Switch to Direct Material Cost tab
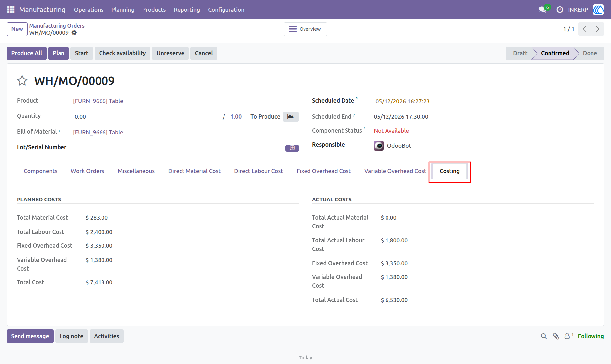611x364 pixels. 194,171
